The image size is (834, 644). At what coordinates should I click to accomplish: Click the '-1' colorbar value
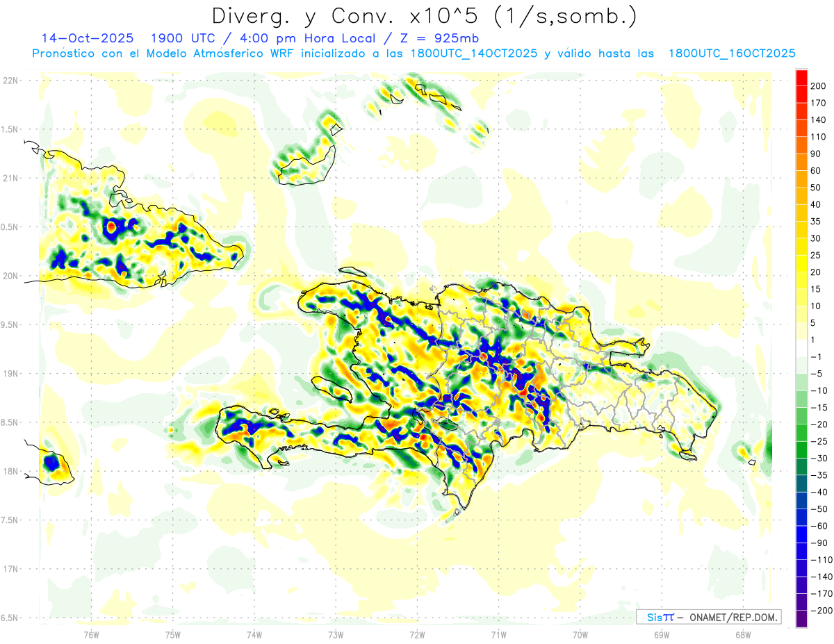click(x=816, y=356)
